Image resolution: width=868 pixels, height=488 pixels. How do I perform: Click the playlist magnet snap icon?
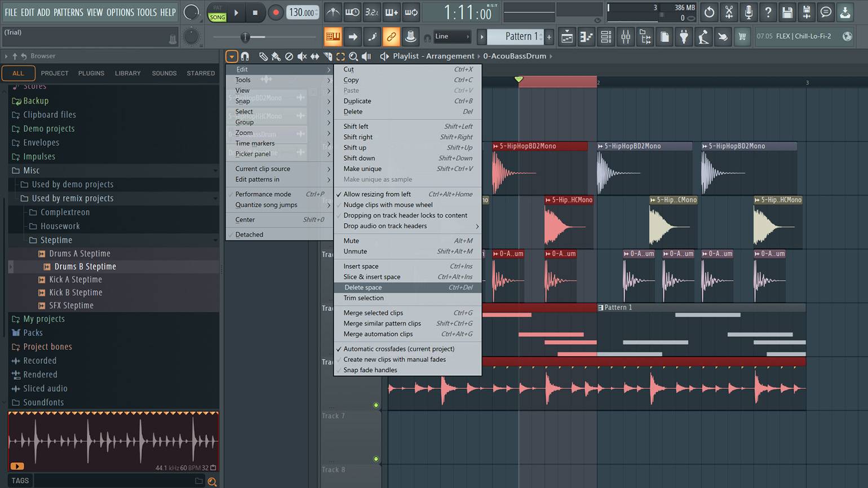tap(245, 56)
